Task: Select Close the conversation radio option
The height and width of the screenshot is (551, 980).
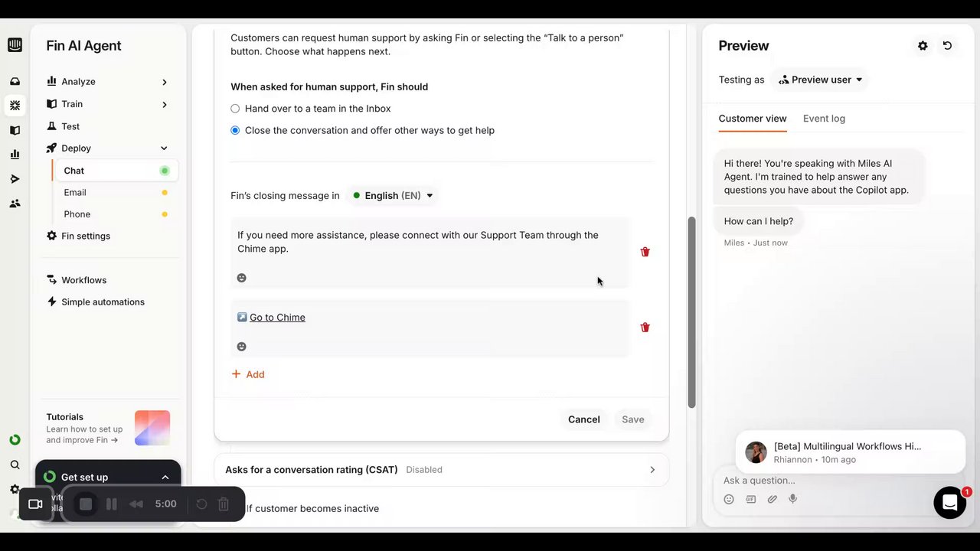Action: click(235, 130)
